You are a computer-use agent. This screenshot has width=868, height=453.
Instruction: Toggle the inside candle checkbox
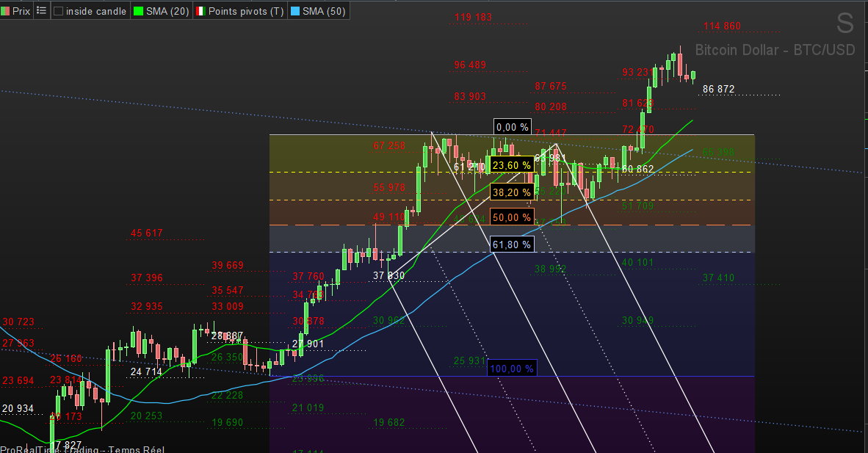pos(59,12)
